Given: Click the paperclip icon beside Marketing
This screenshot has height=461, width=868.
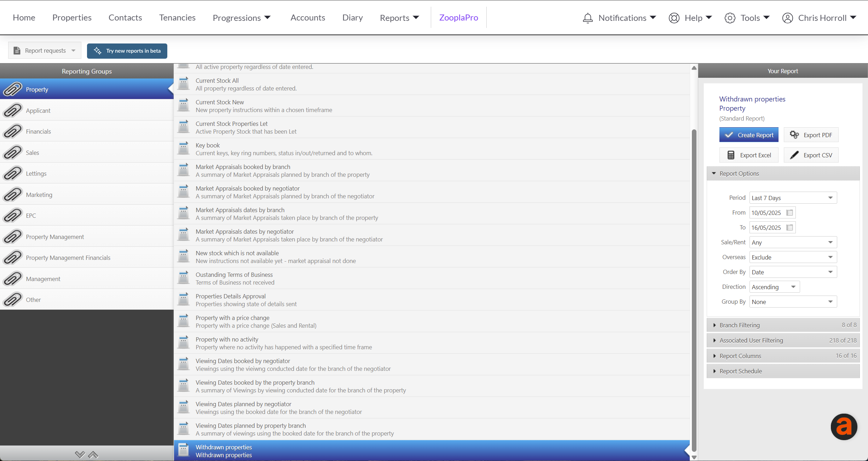Looking at the screenshot, I should [x=13, y=194].
